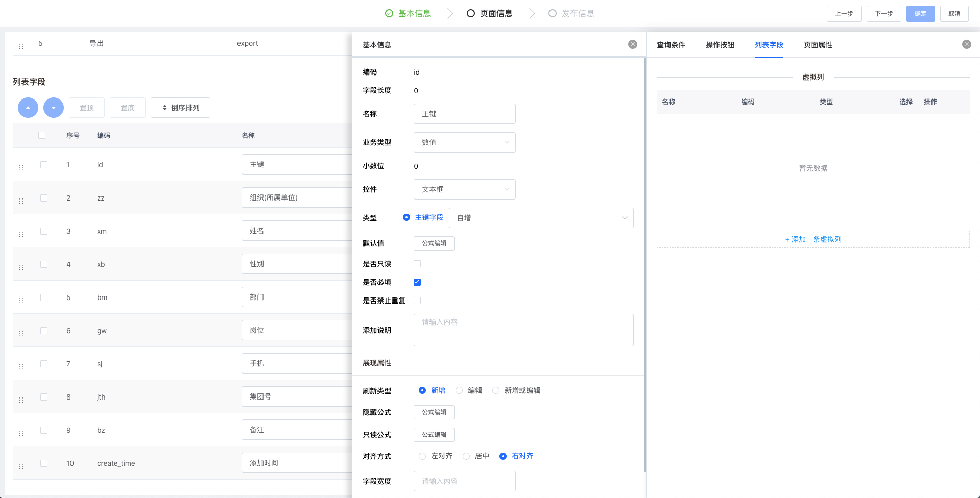
Task: Click drag handle of row bz
Action: click(21, 433)
